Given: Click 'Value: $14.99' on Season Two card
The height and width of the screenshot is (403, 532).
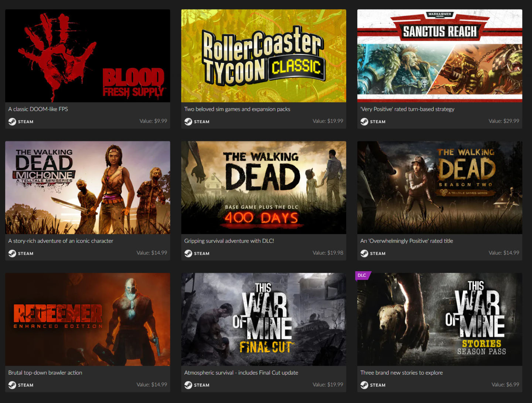Looking at the screenshot, I should tap(504, 253).
